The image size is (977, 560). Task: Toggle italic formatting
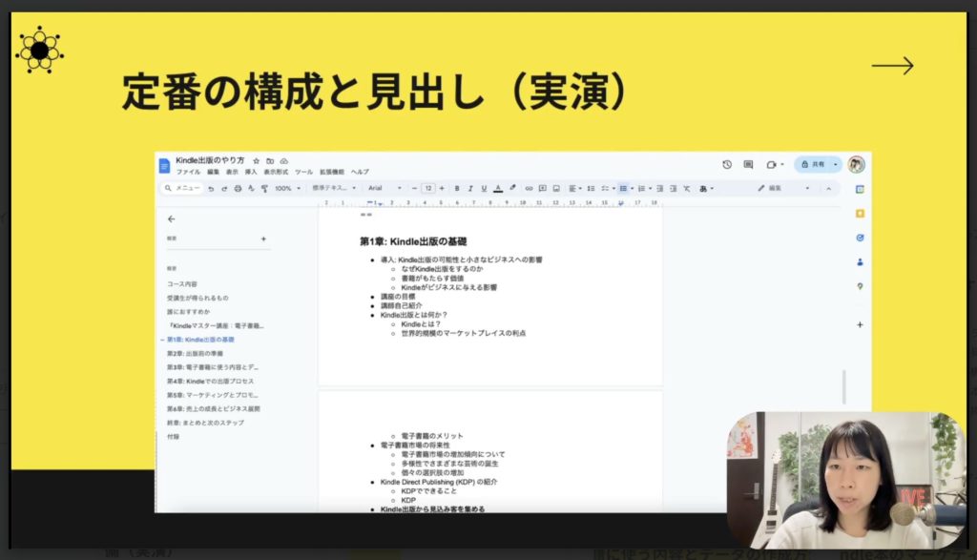click(470, 189)
